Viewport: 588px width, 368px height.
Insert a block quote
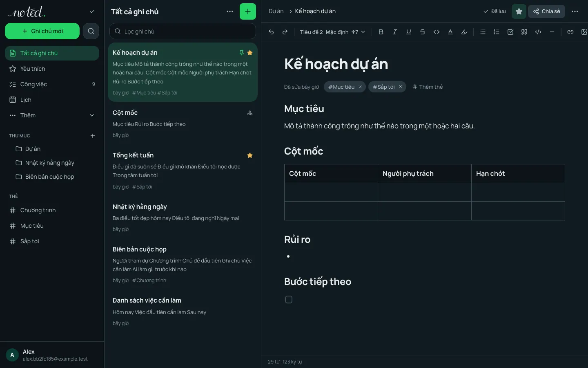[524, 32]
